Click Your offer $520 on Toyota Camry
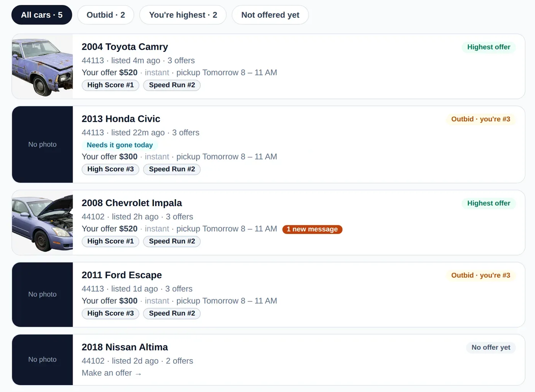 pyautogui.click(x=110, y=73)
